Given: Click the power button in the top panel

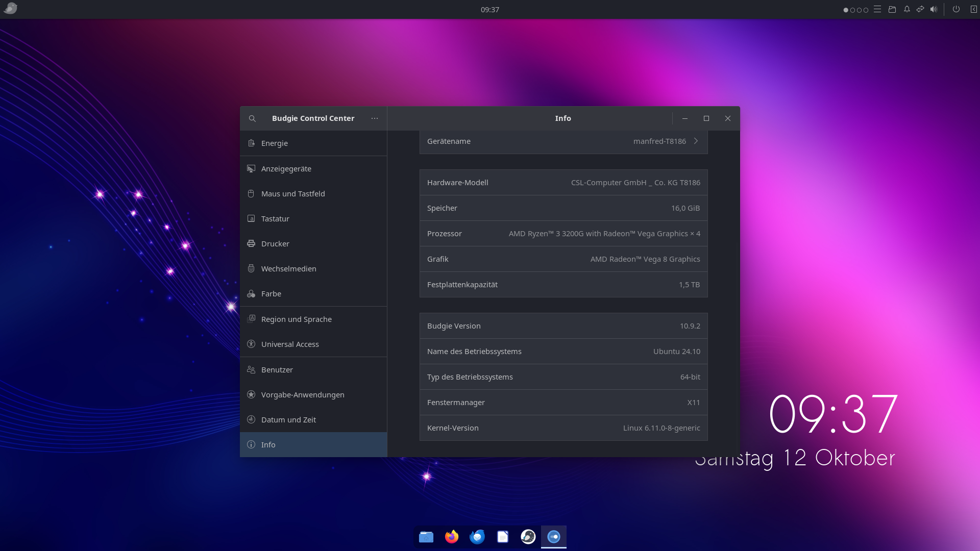Looking at the screenshot, I should coord(956,9).
